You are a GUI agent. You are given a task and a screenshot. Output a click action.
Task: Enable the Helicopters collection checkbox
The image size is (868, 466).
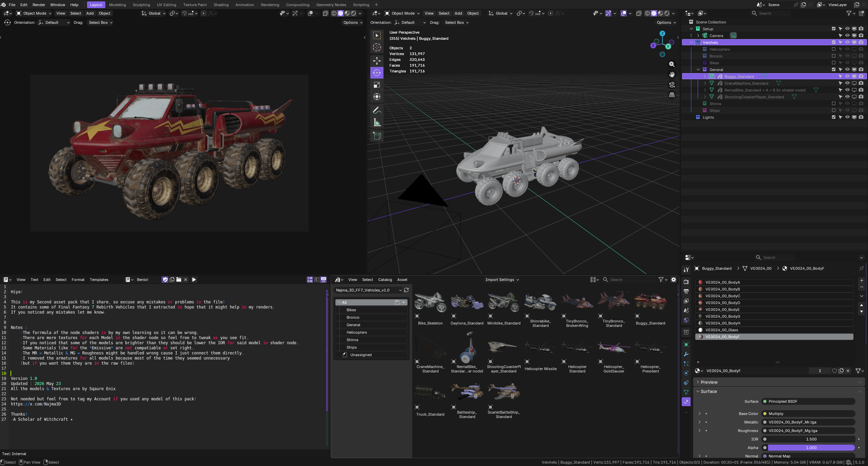coord(833,49)
